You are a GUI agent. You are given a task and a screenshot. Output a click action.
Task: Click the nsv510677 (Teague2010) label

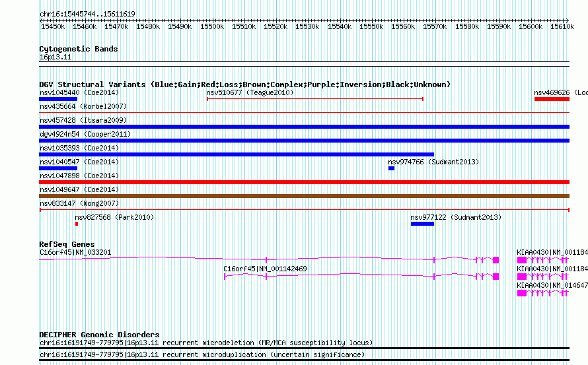point(250,92)
